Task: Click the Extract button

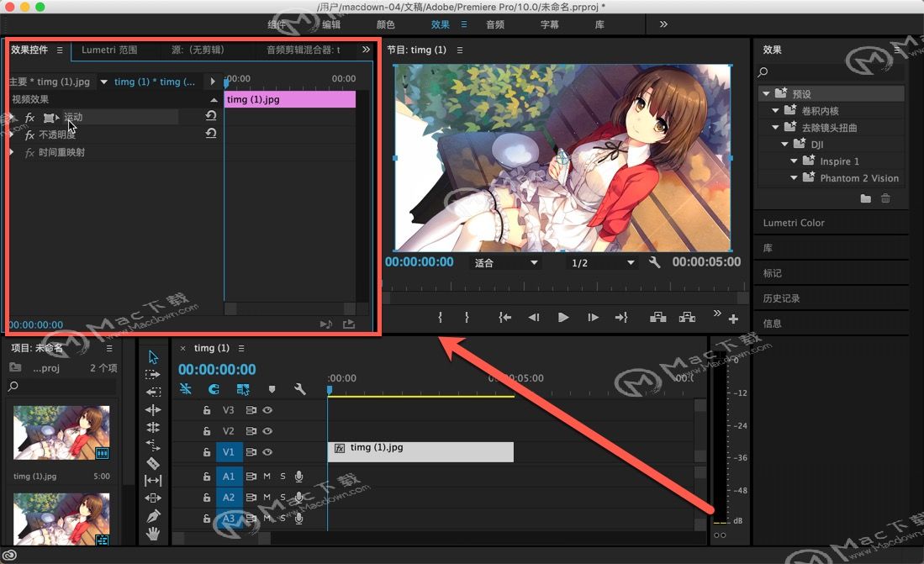Action: tap(687, 318)
